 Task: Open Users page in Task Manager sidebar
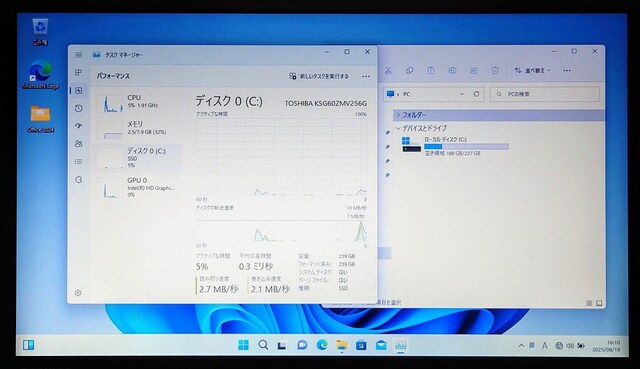tap(78, 144)
